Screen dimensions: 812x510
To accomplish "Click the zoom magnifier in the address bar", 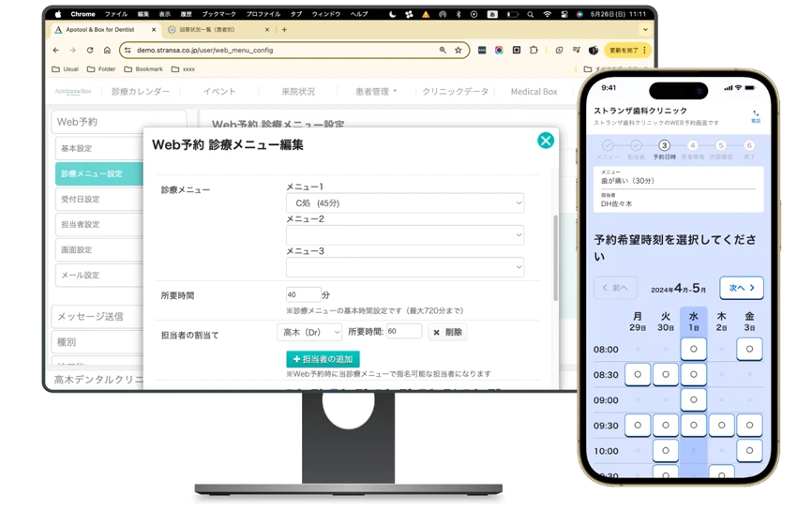I will click(x=443, y=51).
